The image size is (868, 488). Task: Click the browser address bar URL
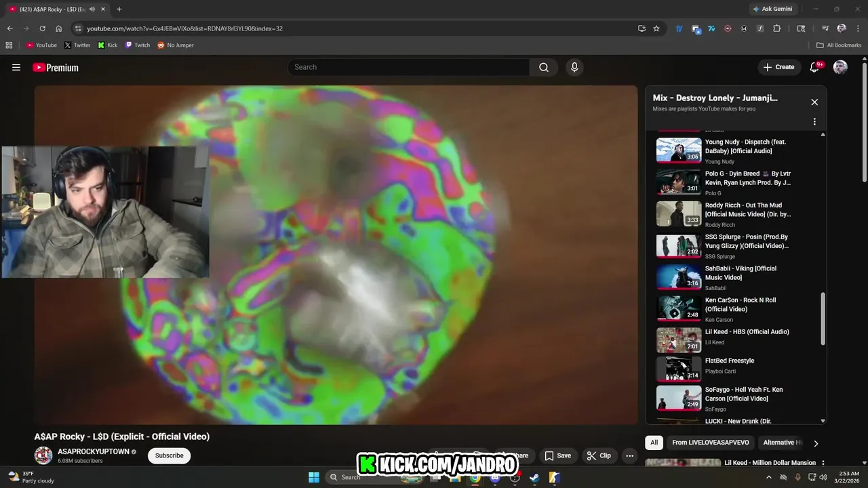[184, 28]
